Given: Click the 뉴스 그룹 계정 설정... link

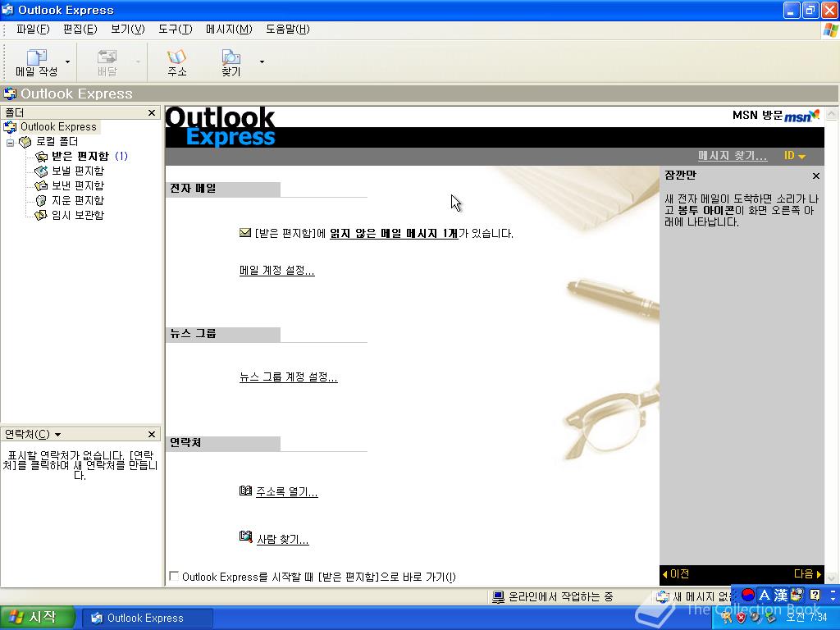Looking at the screenshot, I should [288, 377].
